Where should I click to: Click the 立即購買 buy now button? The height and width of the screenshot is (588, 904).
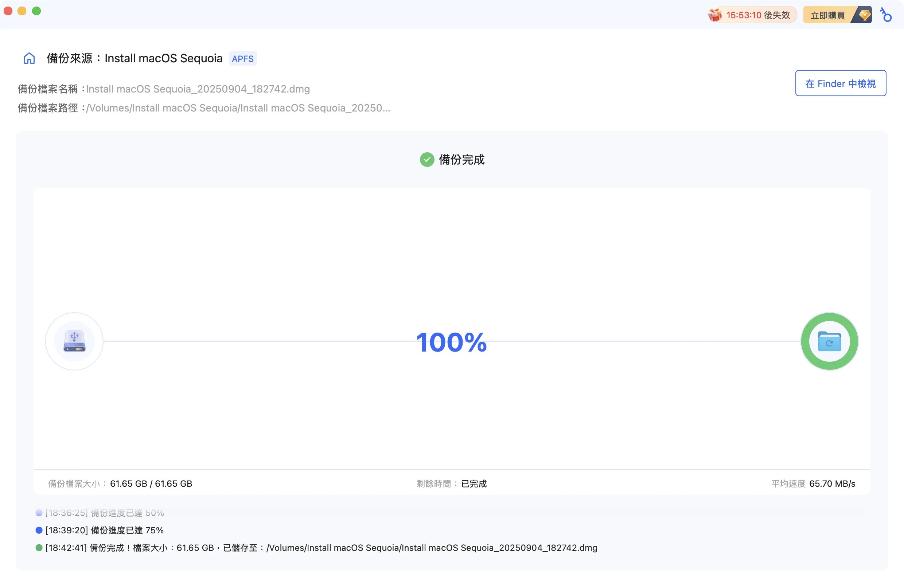[837, 15]
